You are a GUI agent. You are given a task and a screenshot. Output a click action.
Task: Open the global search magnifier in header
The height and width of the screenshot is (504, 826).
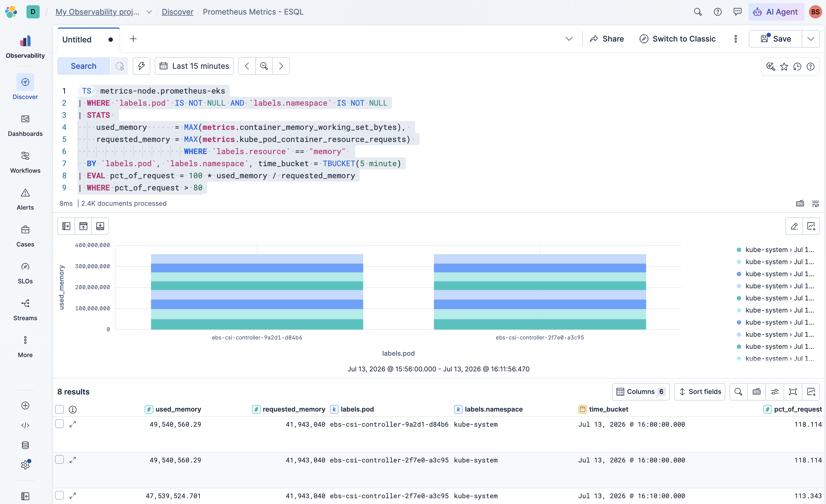pos(698,12)
